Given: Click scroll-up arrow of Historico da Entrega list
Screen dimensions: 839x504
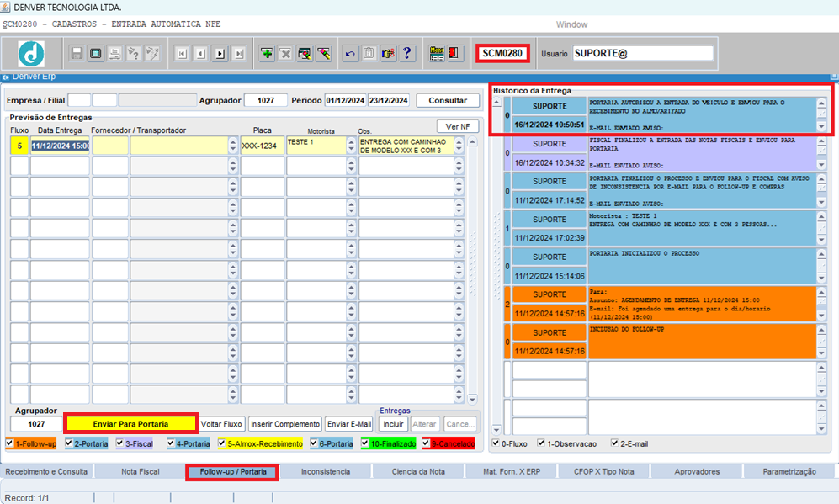Looking at the screenshot, I should coord(496,102).
